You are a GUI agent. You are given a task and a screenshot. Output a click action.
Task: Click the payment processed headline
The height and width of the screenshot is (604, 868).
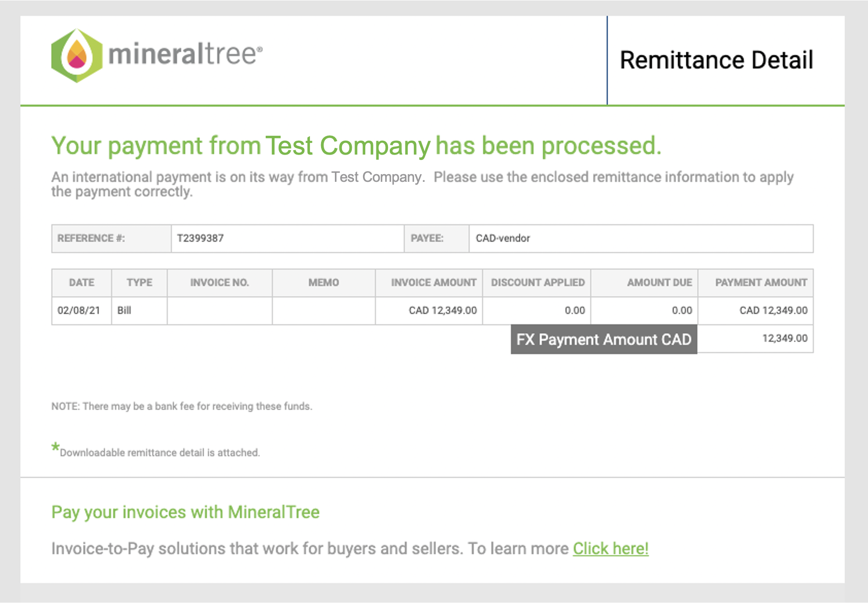pos(356,146)
